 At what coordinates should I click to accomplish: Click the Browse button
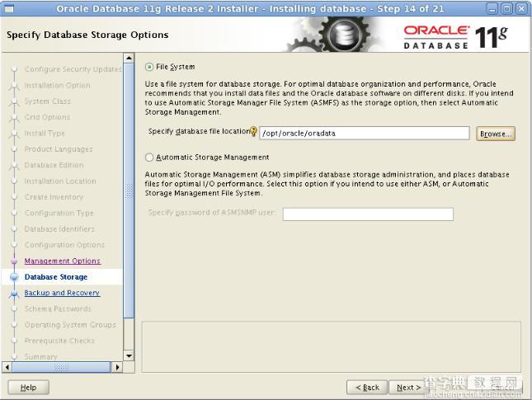pyautogui.click(x=496, y=134)
